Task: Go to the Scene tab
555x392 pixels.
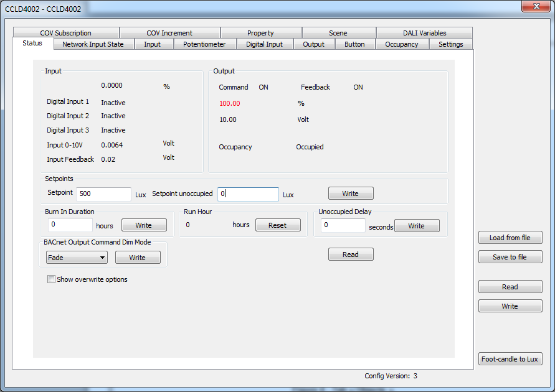Action: 338,33
